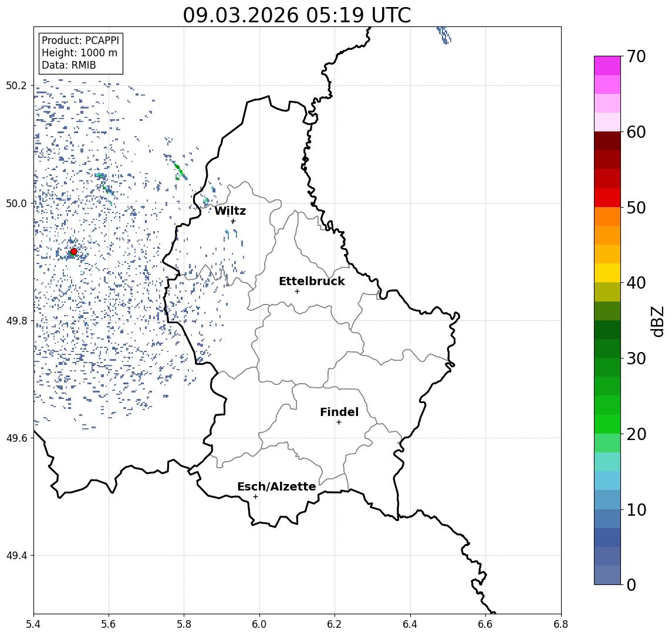This screenshot has height=636, width=672.
Task: Click the Height: 1000 m text
Action: (x=79, y=53)
